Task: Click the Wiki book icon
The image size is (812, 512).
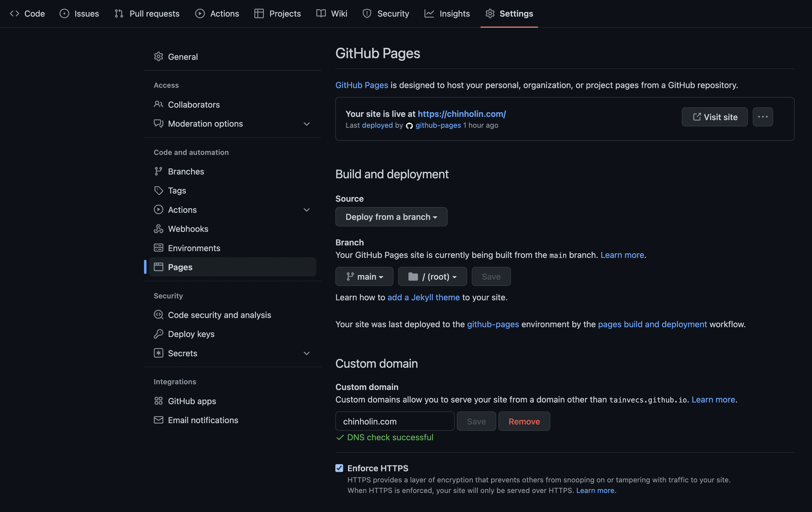Action: (321, 14)
